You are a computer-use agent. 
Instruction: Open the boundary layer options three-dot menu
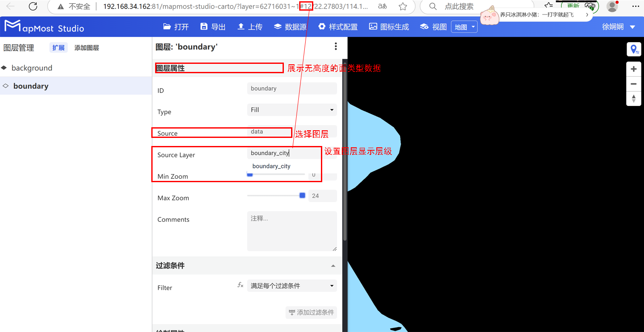pos(336,46)
